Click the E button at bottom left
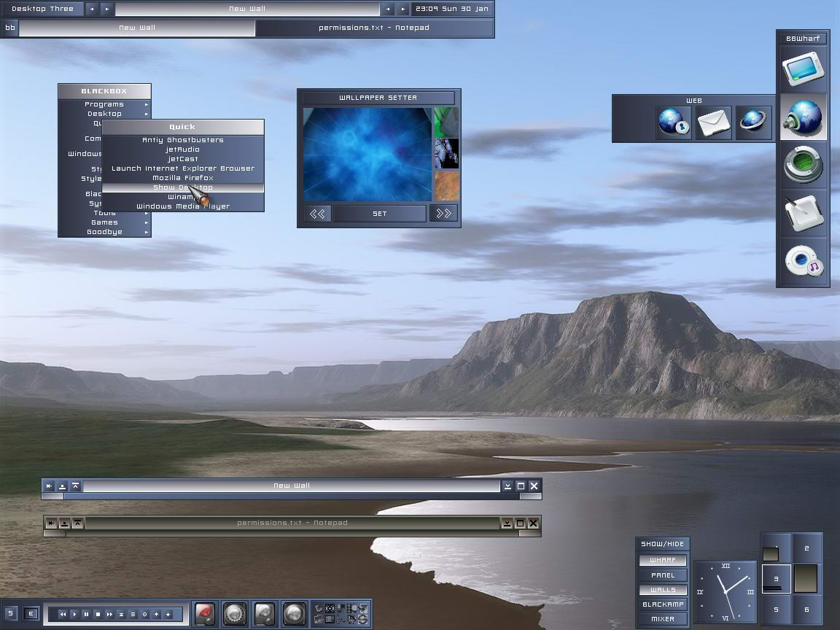The width and height of the screenshot is (840, 630). (31, 613)
